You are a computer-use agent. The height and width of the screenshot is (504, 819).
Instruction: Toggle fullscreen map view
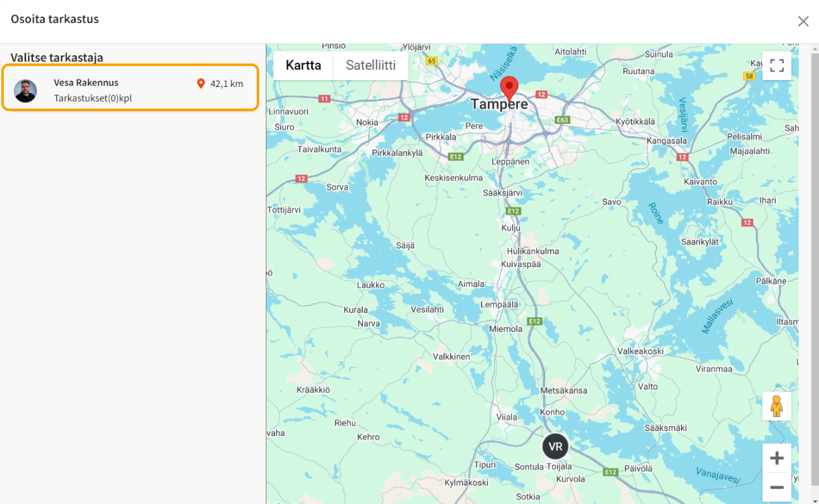776,65
